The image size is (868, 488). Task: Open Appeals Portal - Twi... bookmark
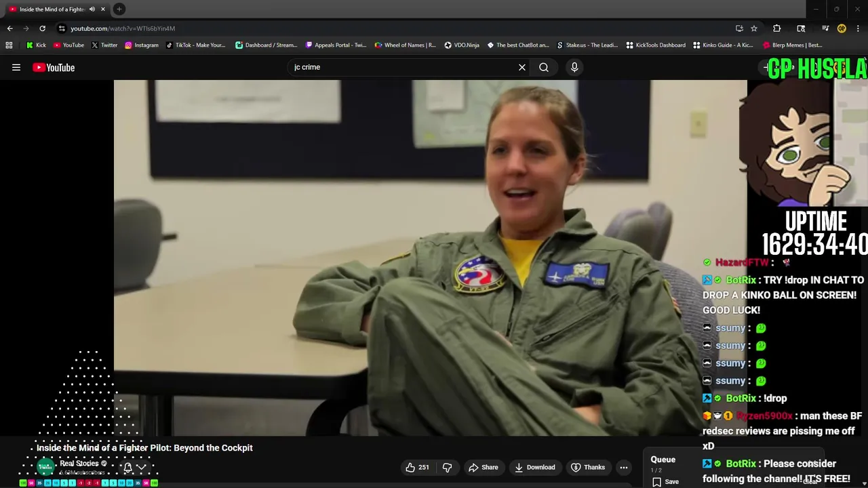pyautogui.click(x=336, y=45)
